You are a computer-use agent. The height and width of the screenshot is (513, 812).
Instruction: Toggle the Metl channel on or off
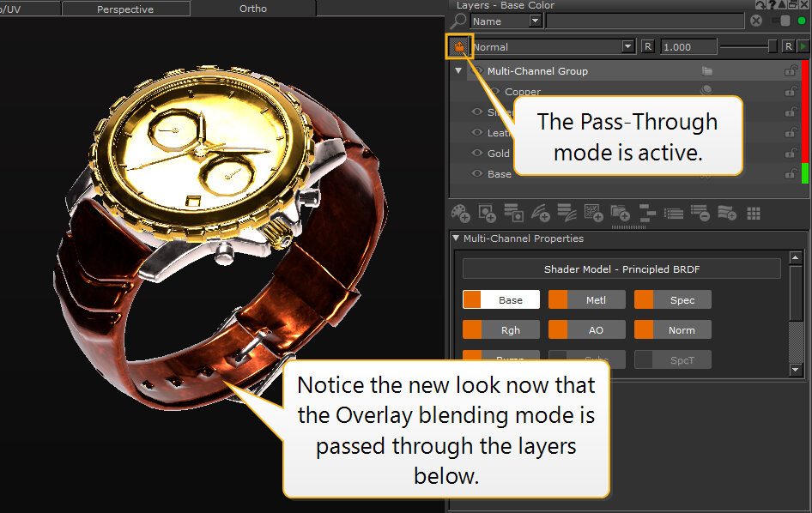pos(558,300)
